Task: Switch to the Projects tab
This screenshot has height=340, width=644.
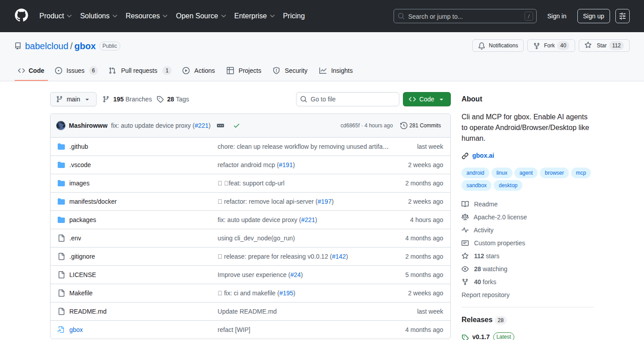Action: coord(244,71)
